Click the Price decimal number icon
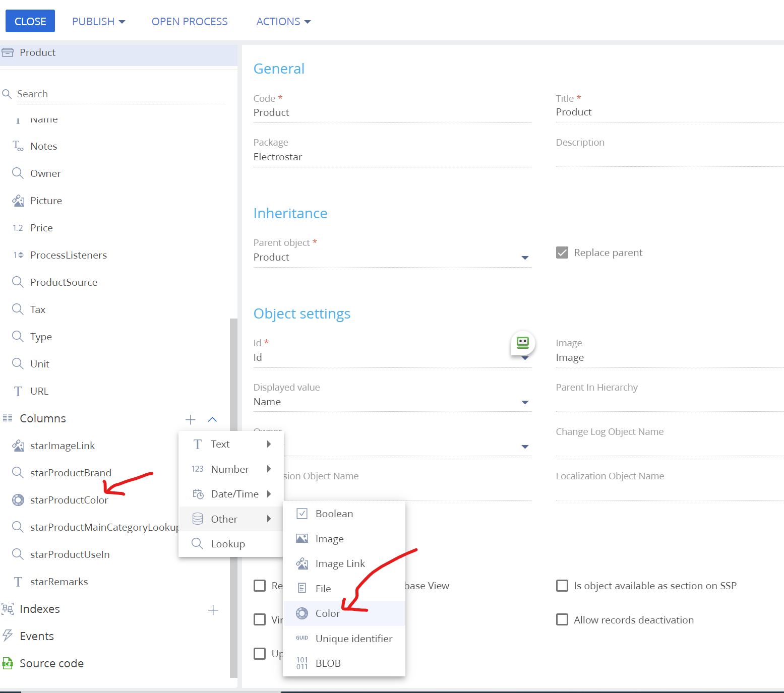This screenshot has height=693, width=784. point(17,227)
